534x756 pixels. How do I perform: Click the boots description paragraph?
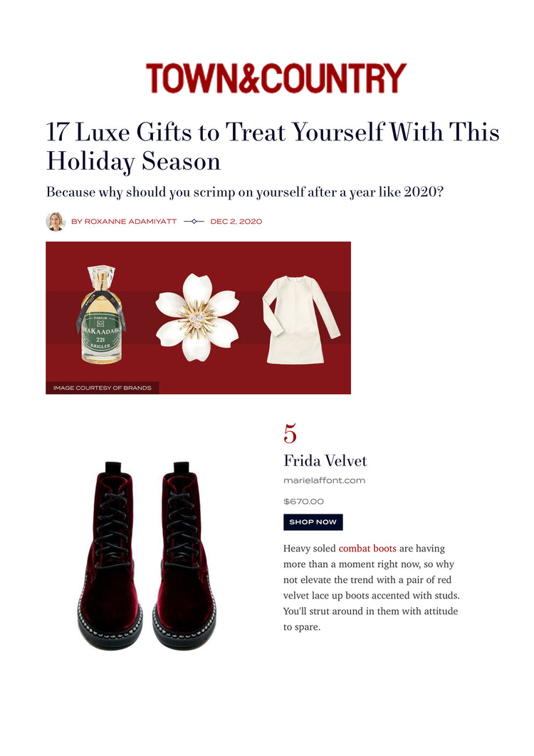(371, 587)
